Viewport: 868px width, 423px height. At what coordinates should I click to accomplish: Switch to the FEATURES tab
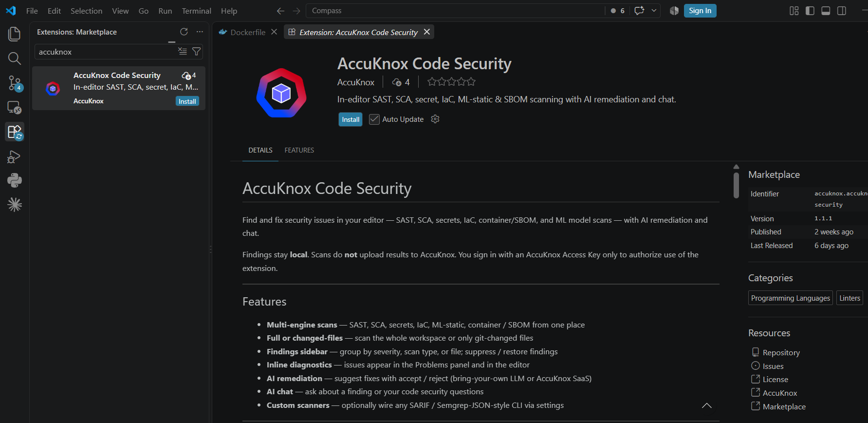point(299,150)
